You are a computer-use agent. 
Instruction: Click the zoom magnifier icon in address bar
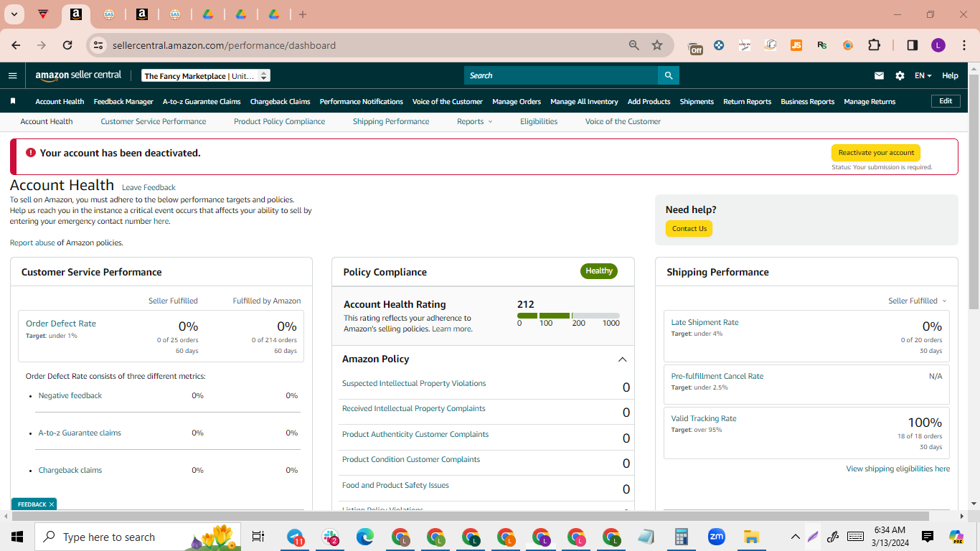coord(634,45)
